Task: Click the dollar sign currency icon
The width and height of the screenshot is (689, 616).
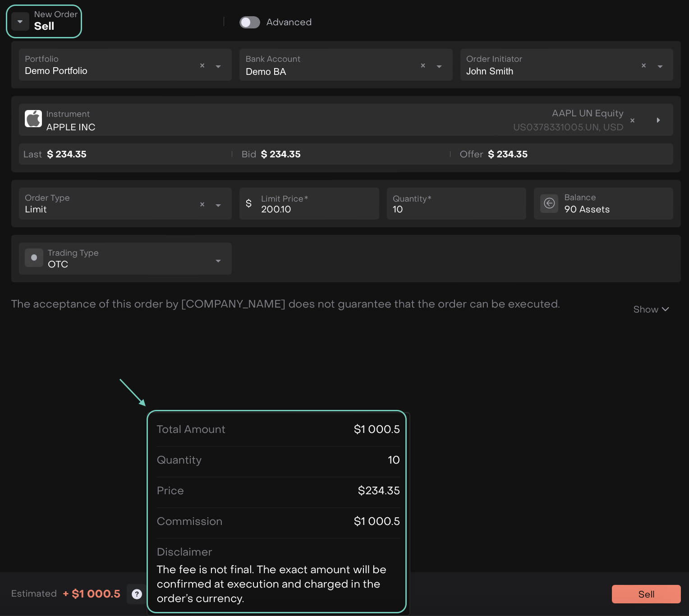Action: click(248, 203)
